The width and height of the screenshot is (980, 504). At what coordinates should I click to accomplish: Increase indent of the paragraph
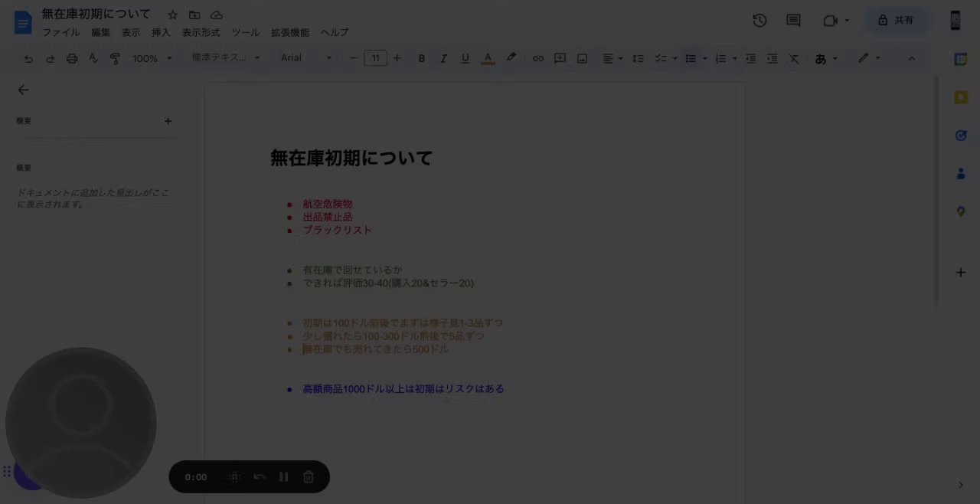773,58
